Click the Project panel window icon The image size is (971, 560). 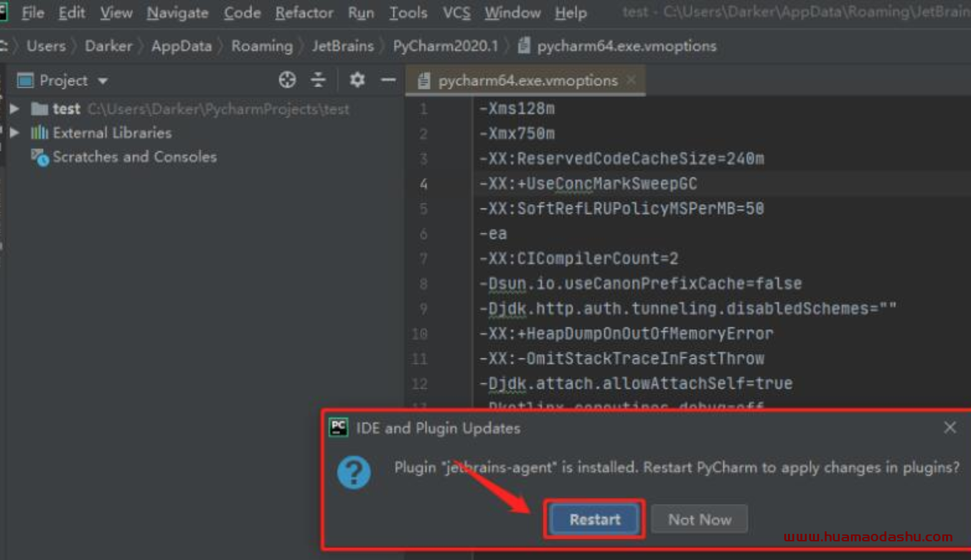25,80
